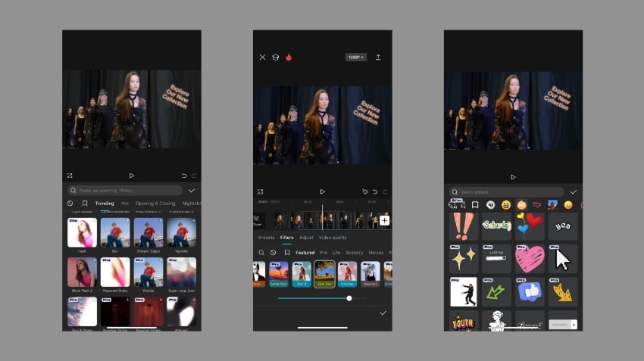The height and width of the screenshot is (361, 644).
Task: Add the 'yes' text sticker
Action: (563, 226)
